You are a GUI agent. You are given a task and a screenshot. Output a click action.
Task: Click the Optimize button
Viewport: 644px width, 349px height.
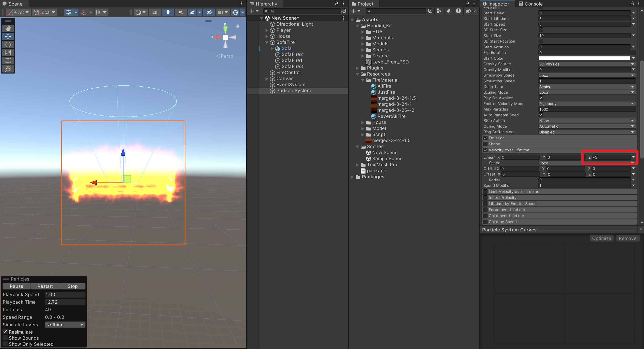601,238
